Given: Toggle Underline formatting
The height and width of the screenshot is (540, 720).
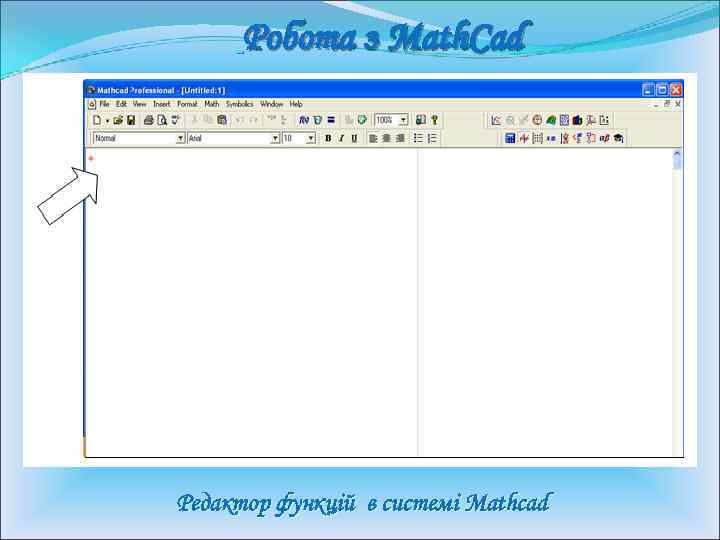Looking at the screenshot, I should coord(354,138).
